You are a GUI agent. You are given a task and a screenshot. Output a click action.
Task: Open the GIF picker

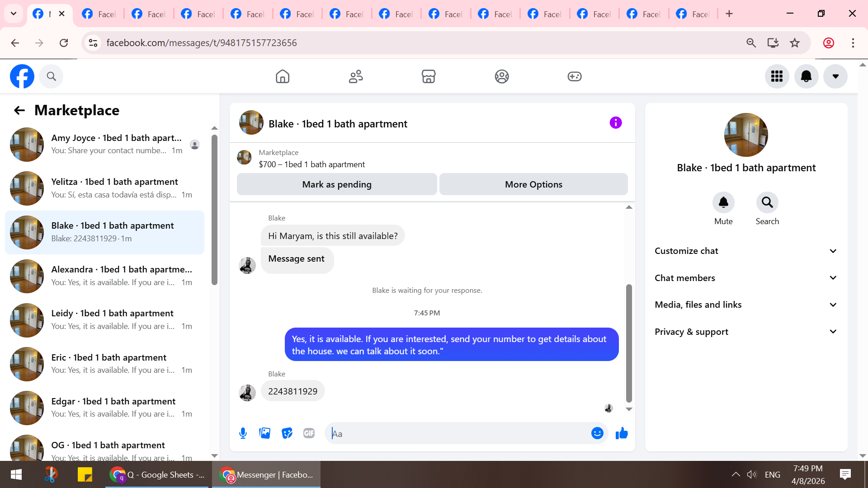click(309, 433)
